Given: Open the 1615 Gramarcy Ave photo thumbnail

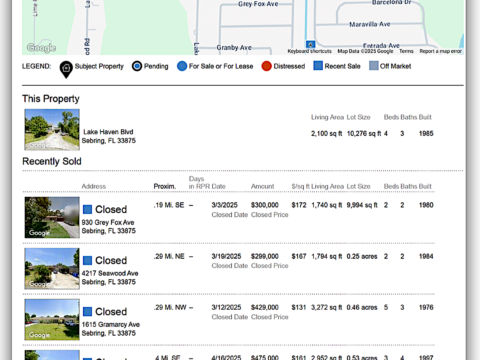Looking at the screenshot, I should [x=52, y=320].
